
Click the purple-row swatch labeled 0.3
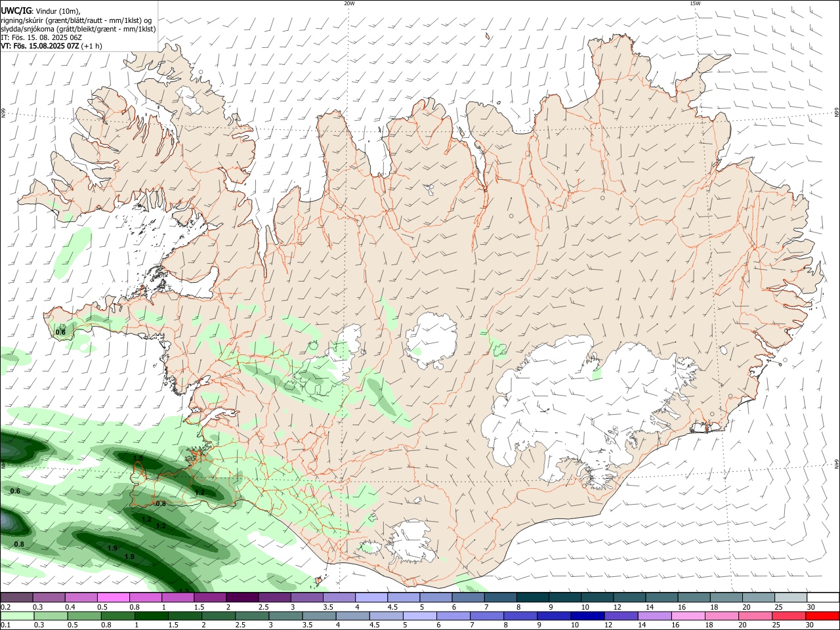(x=49, y=598)
